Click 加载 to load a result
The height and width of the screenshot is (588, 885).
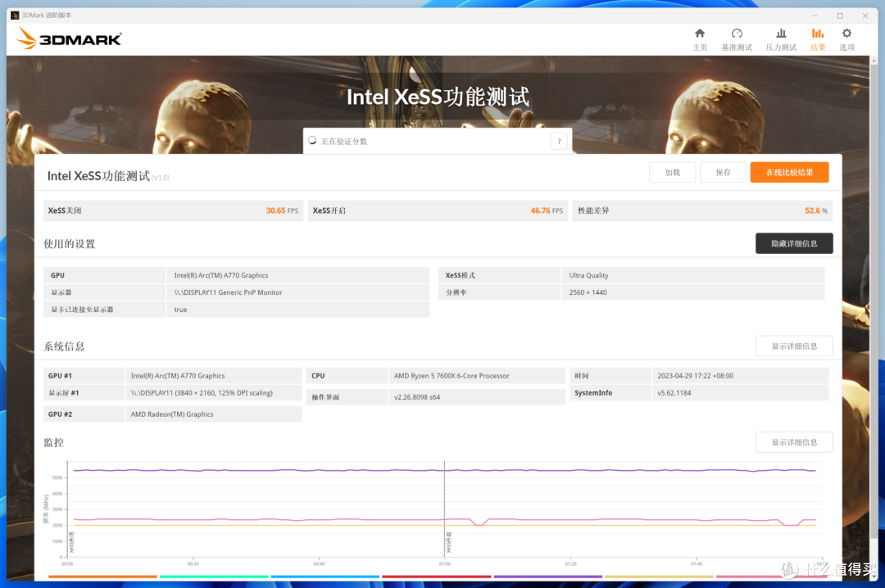(672, 173)
